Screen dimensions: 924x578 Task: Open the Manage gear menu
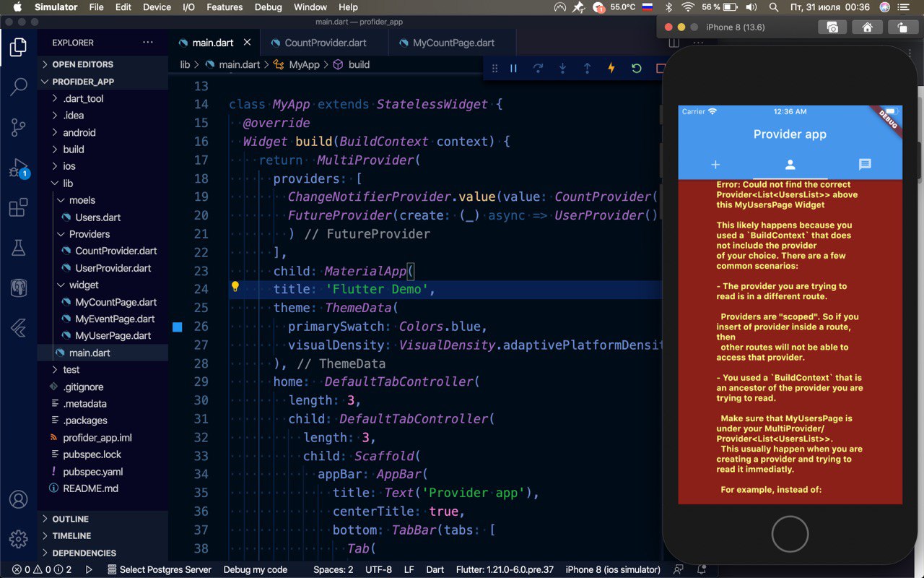[19, 538]
